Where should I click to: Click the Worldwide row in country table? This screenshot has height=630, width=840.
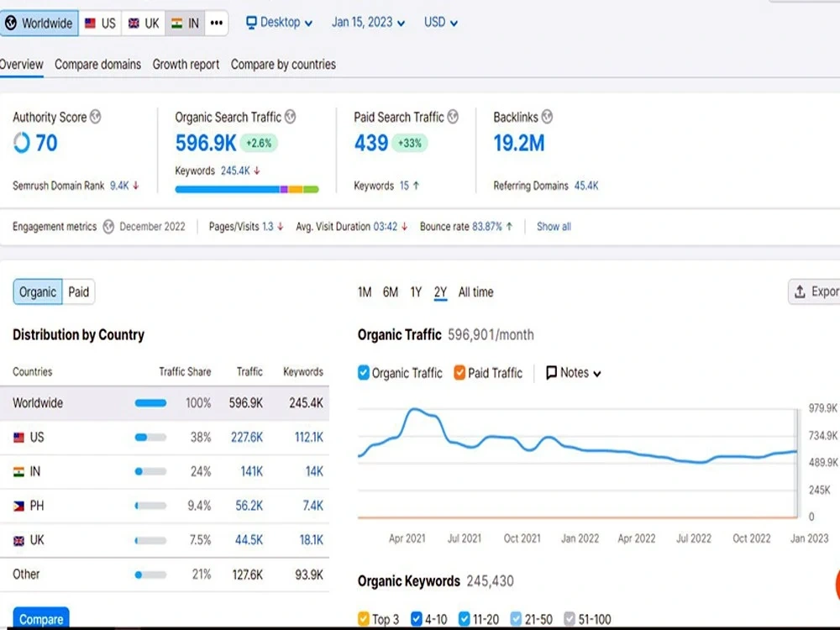(165, 403)
